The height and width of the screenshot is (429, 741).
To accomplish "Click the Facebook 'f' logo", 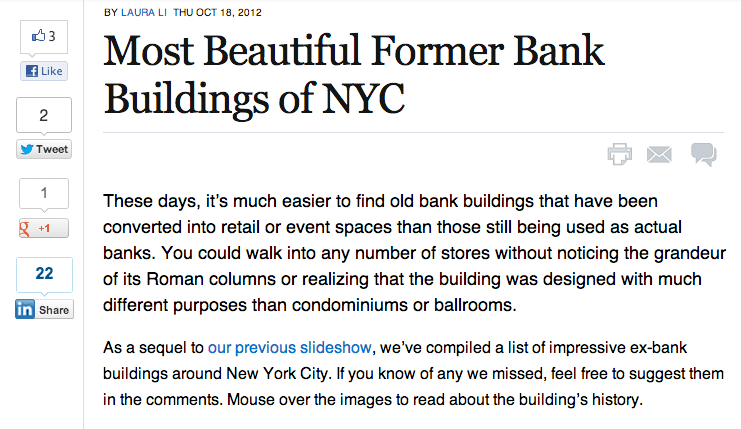I will [31, 72].
